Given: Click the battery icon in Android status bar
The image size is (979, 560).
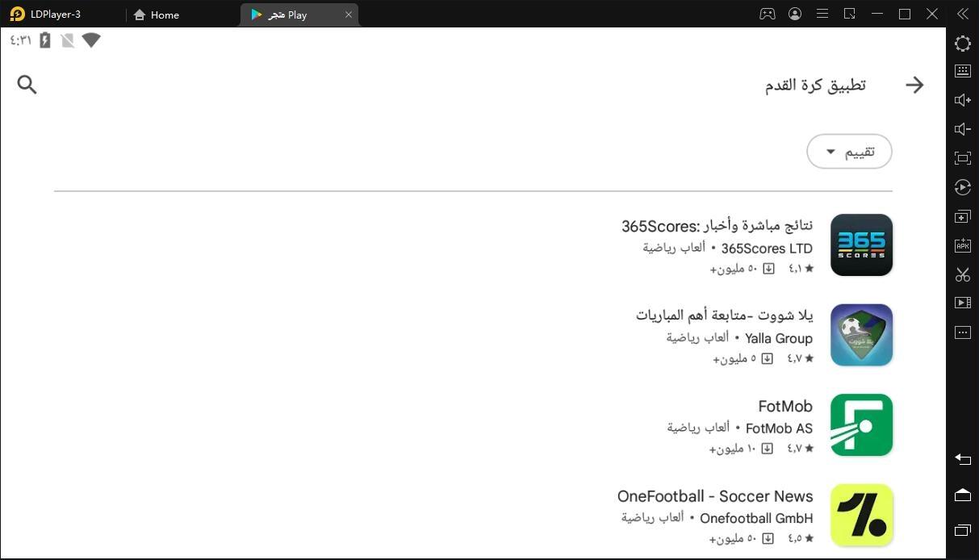Looking at the screenshot, I should (x=45, y=40).
